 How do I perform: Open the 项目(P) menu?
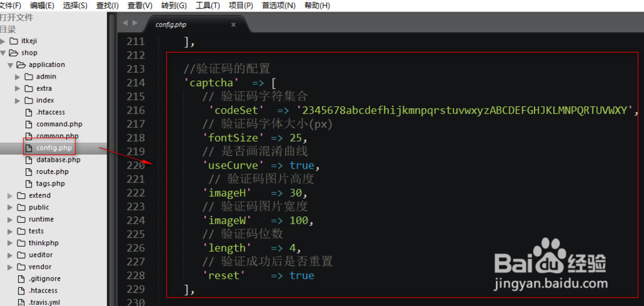click(241, 6)
